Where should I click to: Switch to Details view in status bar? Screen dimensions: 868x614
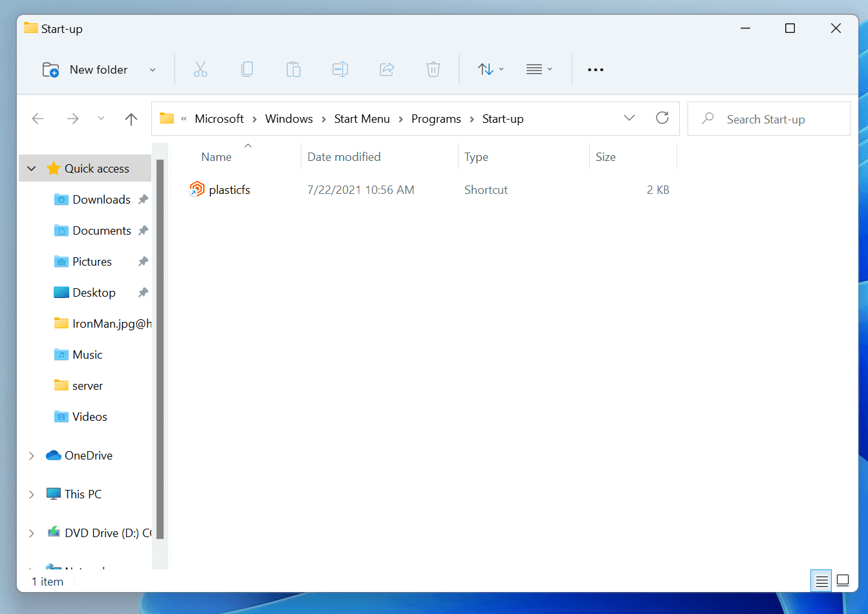click(x=821, y=581)
